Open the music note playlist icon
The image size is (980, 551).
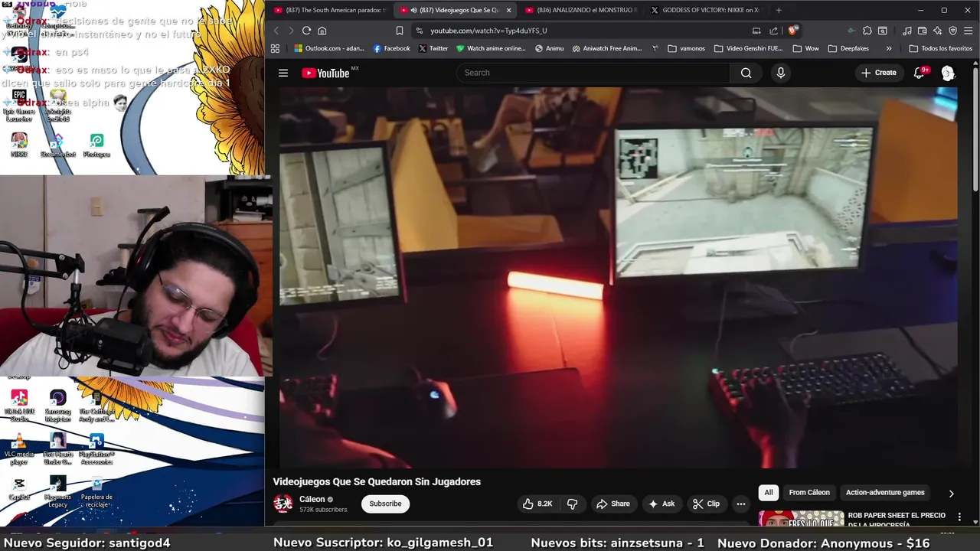(x=907, y=31)
